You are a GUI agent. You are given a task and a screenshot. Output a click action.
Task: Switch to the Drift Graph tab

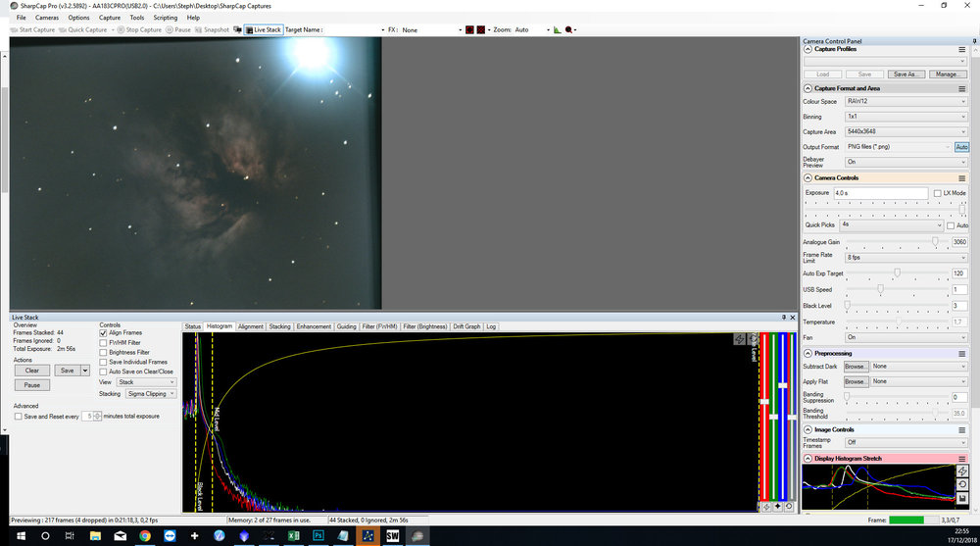(x=466, y=326)
